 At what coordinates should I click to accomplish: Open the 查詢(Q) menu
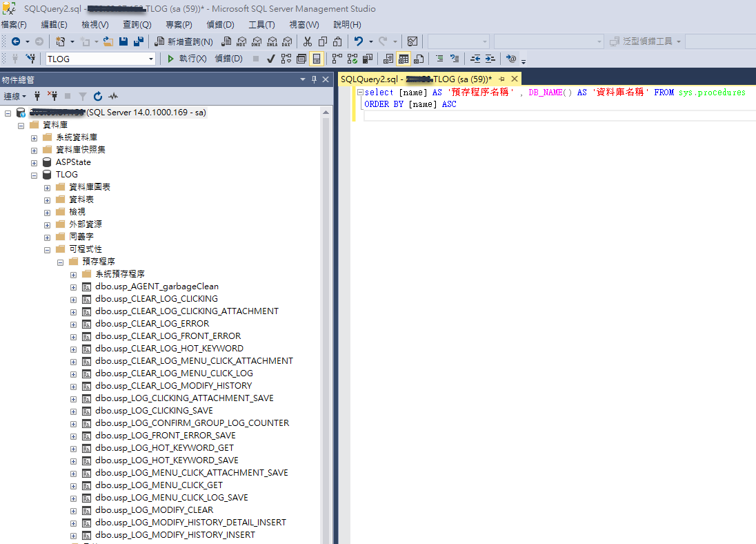[x=137, y=25]
